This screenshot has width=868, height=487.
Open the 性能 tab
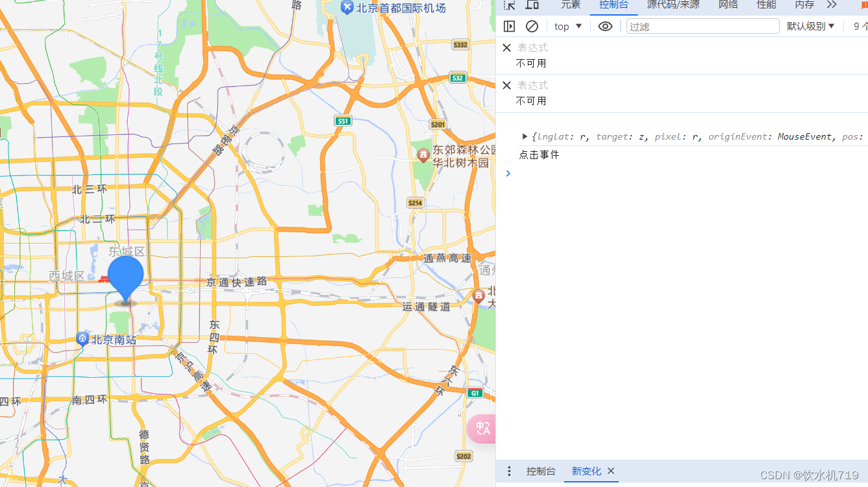tap(766, 5)
